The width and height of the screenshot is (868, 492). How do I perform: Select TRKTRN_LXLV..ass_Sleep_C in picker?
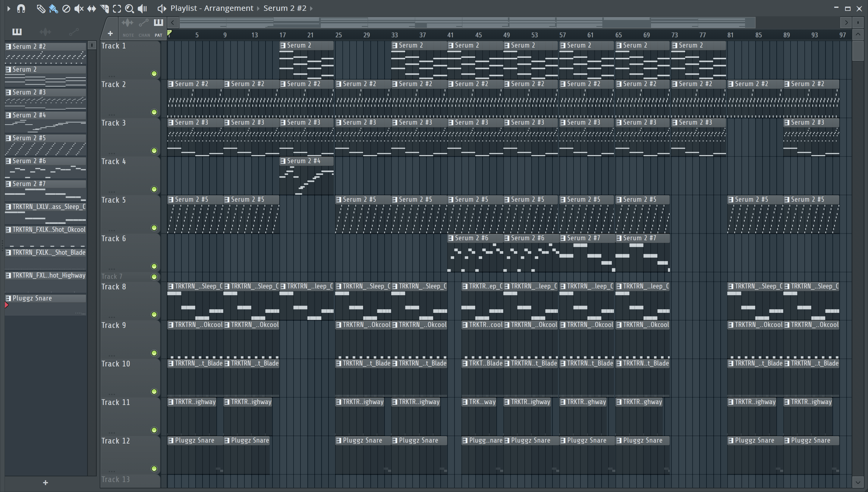(46, 213)
